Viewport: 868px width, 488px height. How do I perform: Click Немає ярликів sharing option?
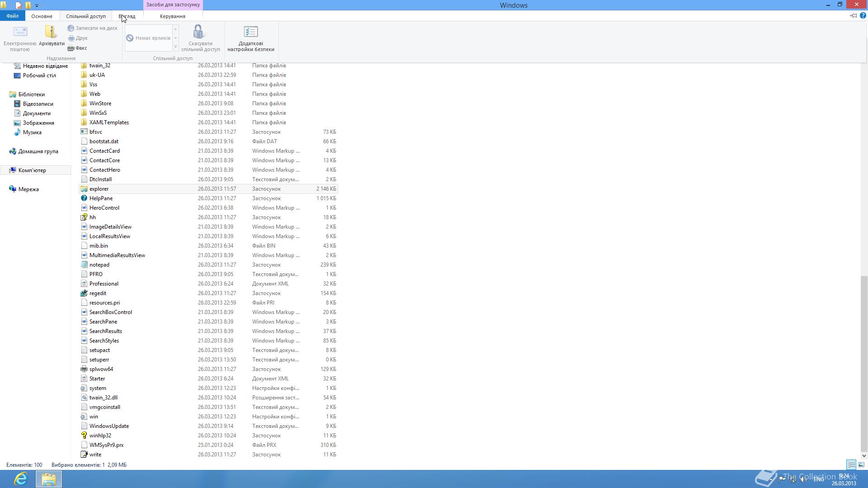(149, 38)
